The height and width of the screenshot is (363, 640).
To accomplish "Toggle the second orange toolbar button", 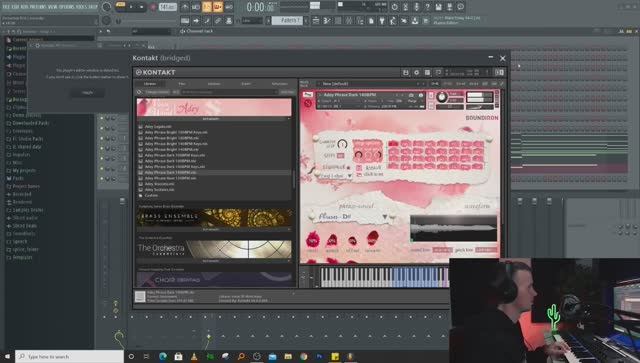I will coord(218,7).
